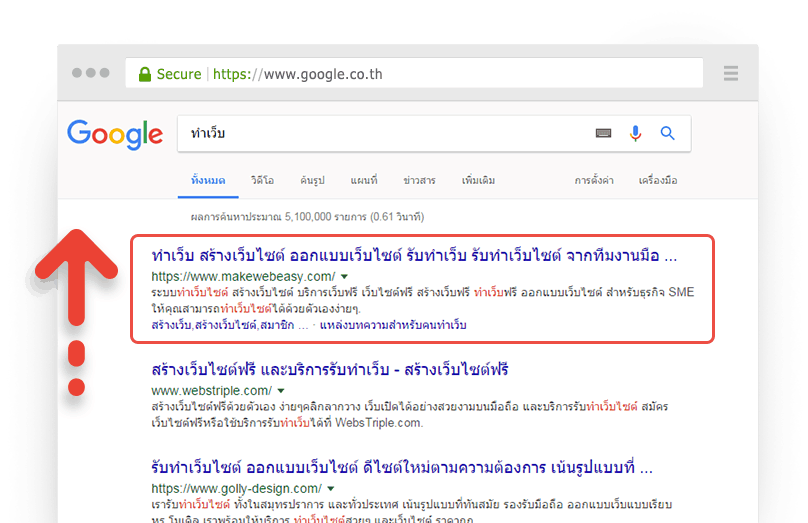Open the browser hamburger menu

point(730,73)
